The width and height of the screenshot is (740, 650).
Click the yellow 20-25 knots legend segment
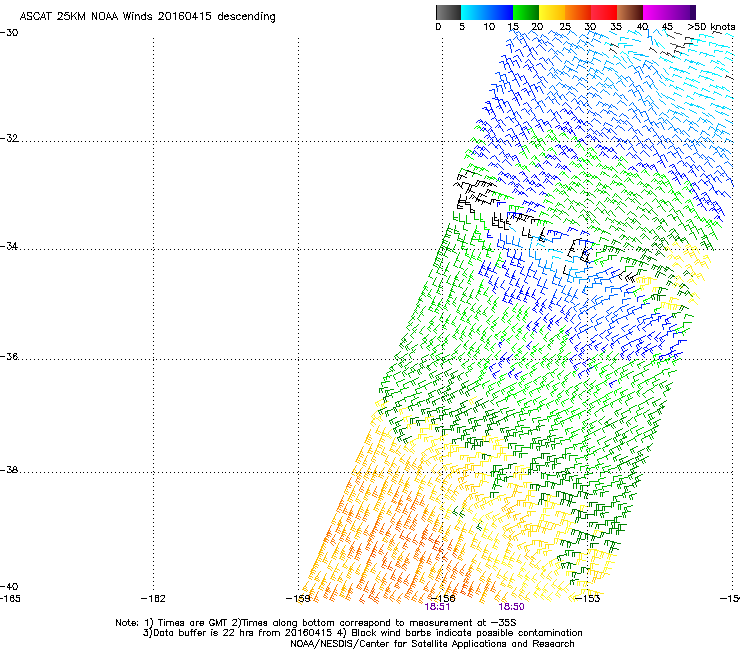(x=552, y=12)
